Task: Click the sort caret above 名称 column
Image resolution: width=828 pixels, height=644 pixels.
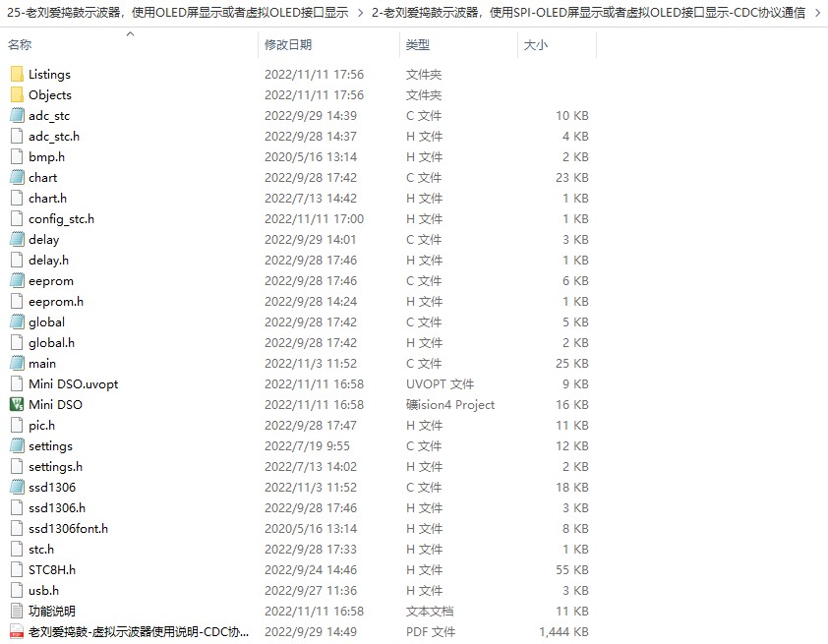Action: [129, 33]
